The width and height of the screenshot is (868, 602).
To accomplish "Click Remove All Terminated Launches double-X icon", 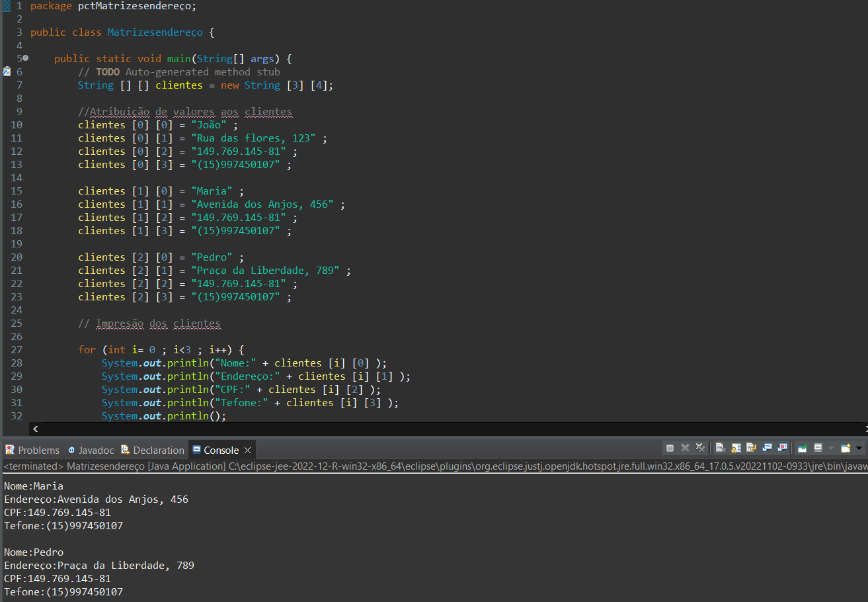I will click(x=701, y=448).
